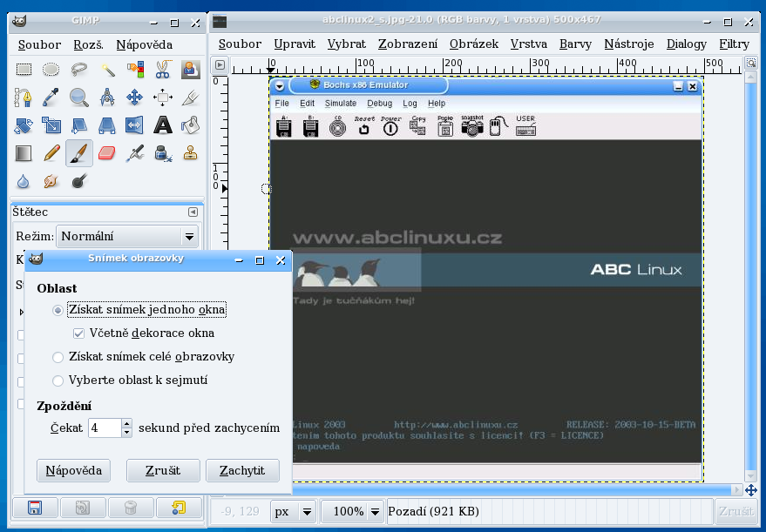The width and height of the screenshot is (766, 532).
Task: Open the Vrstva menu
Action: coord(529,44)
